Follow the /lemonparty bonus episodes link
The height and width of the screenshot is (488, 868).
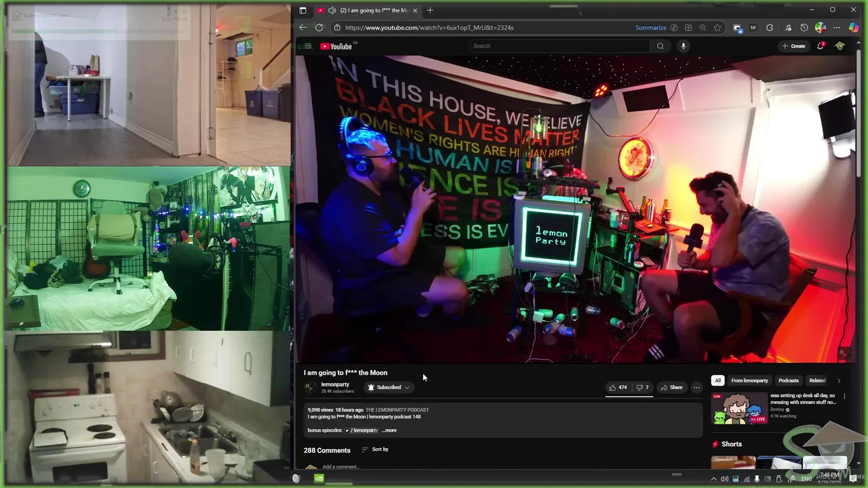tap(361, 430)
